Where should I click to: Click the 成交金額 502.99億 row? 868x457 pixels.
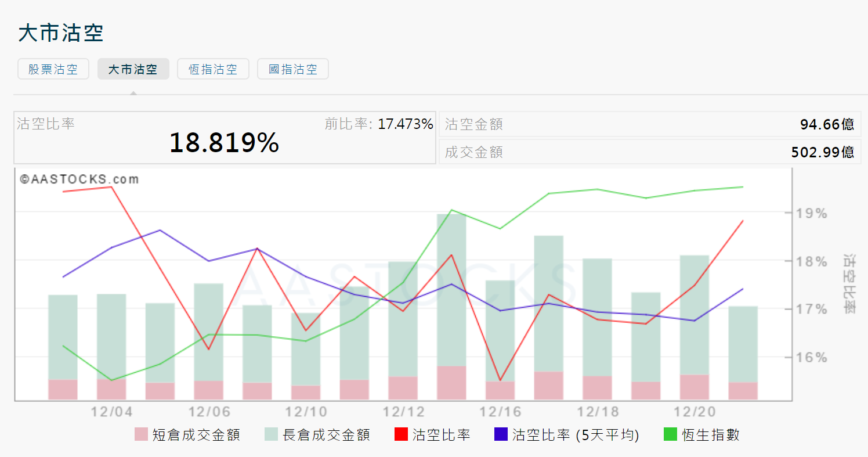click(x=649, y=152)
